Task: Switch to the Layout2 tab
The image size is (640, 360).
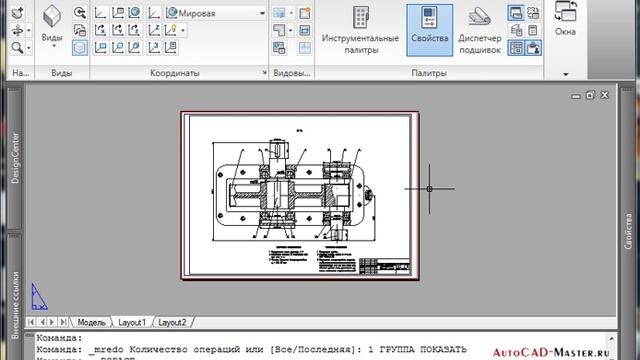Action: [x=172, y=322]
